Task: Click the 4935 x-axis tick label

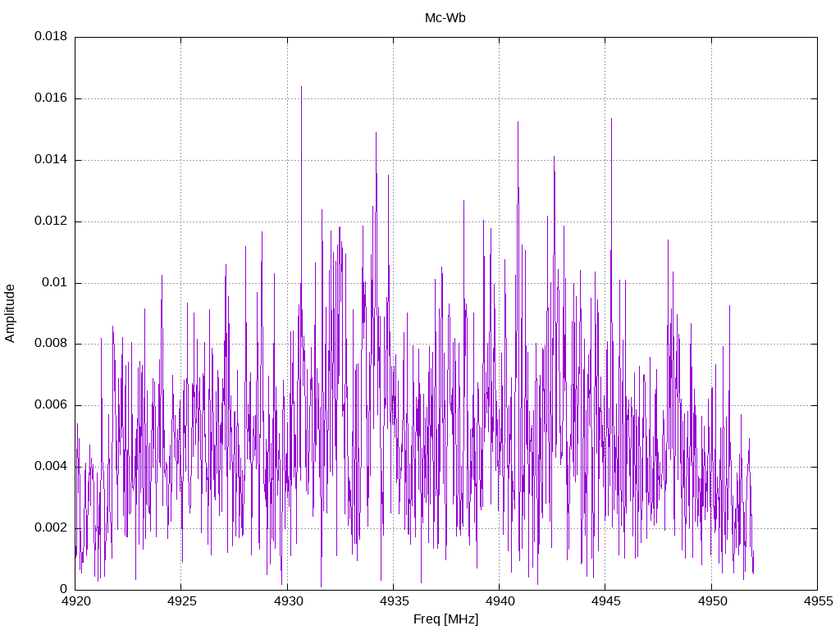Action: (x=394, y=601)
